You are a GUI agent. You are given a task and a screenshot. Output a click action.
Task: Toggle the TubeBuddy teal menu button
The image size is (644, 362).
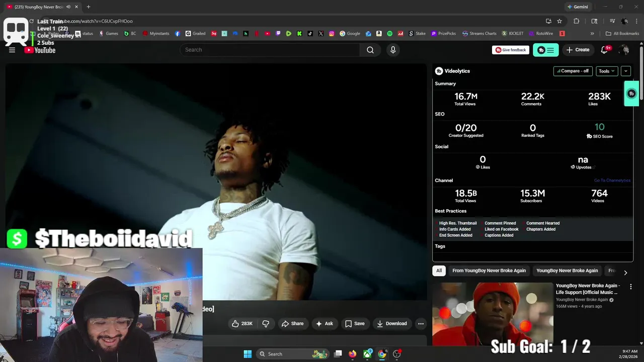[546, 50]
